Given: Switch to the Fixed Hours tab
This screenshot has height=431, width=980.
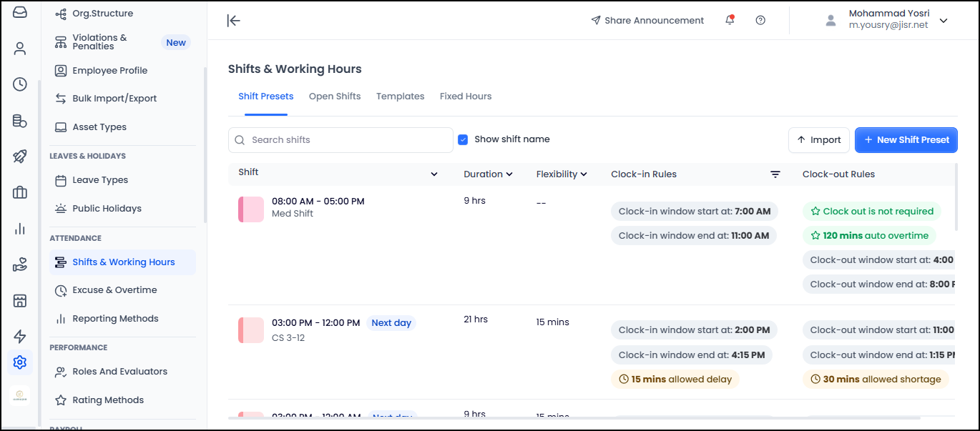Looking at the screenshot, I should (466, 96).
